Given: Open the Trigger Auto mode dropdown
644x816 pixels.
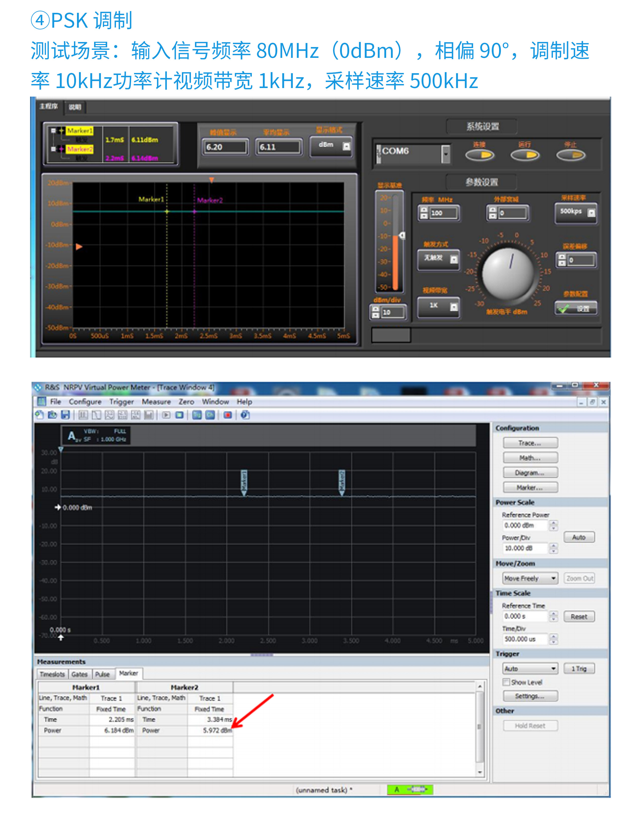Looking at the screenshot, I should (530, 669).
